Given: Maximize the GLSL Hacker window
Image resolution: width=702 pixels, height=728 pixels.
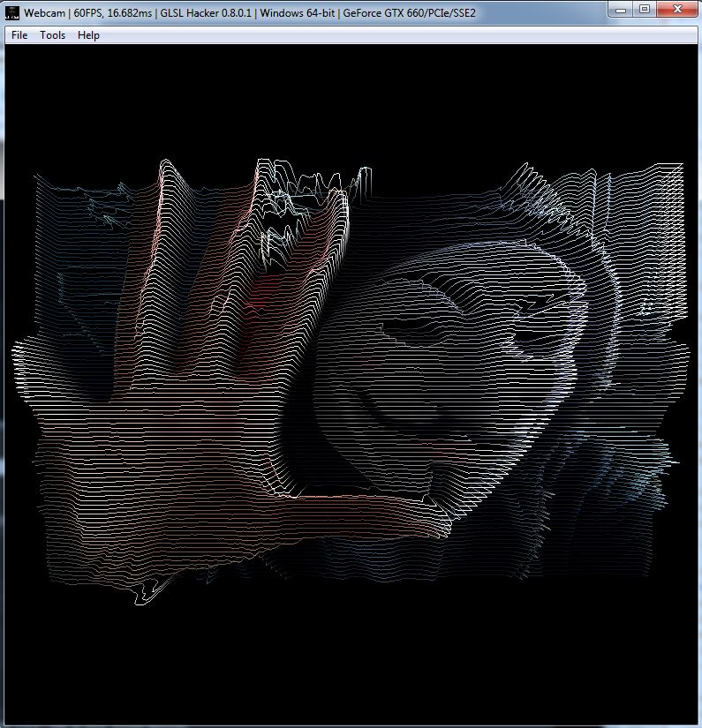Looking at the screenshot, I should click(645, 10).
